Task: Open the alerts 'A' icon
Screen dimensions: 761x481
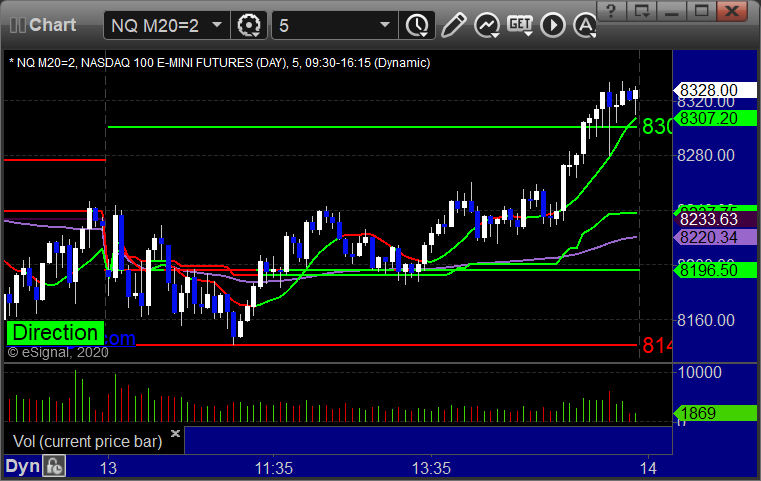Action: (585, 25)
